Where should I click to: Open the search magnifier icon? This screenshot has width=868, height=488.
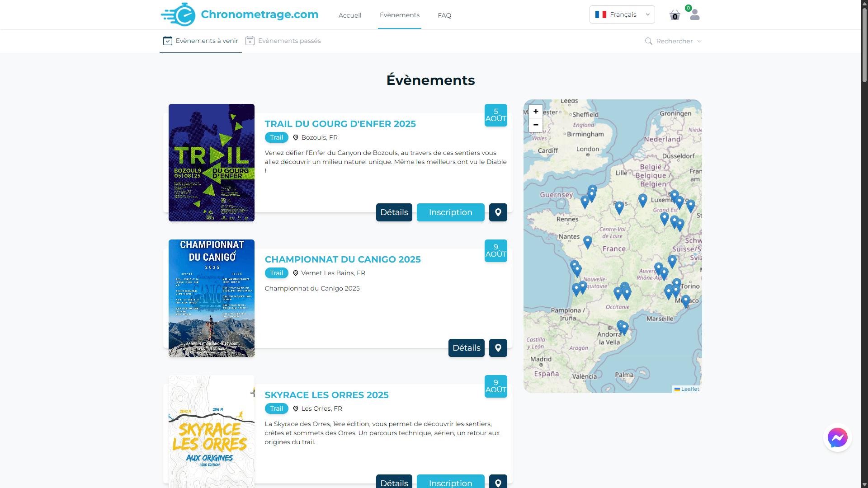(648, 41)
